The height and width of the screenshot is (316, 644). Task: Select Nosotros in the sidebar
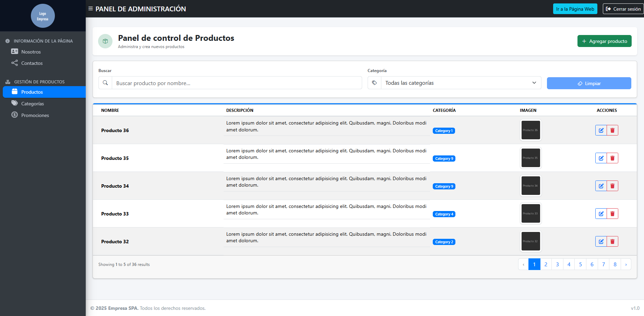[31, 52]
